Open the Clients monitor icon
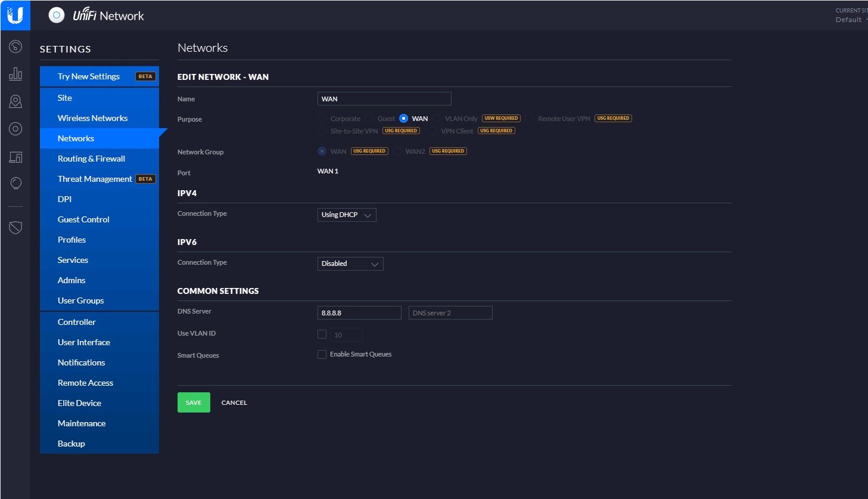868x499 pixels. tap(15, 157)
